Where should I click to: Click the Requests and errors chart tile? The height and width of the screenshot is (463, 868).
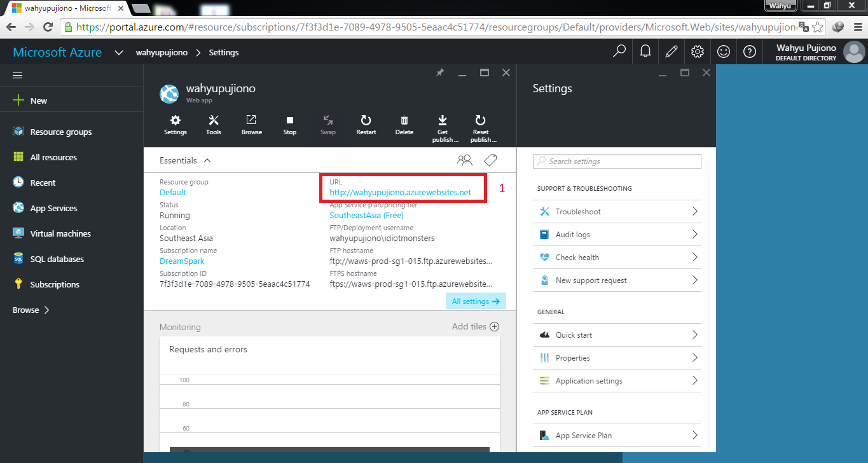329,394
